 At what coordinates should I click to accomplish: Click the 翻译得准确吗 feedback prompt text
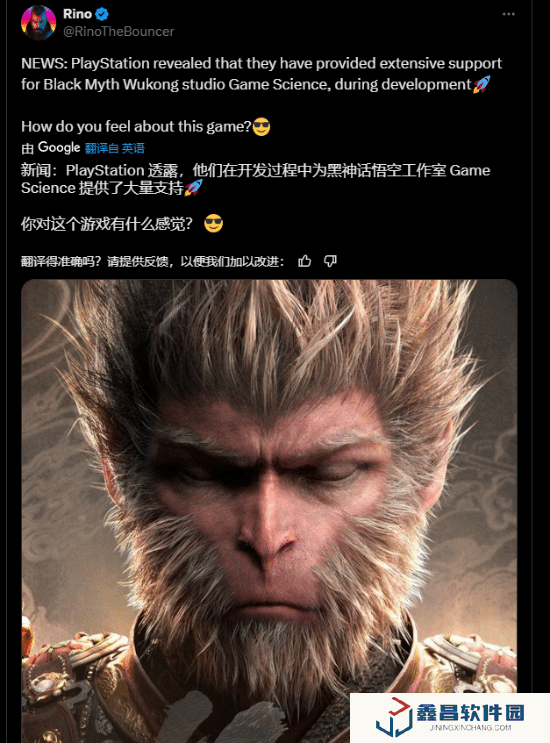(153, 262)
